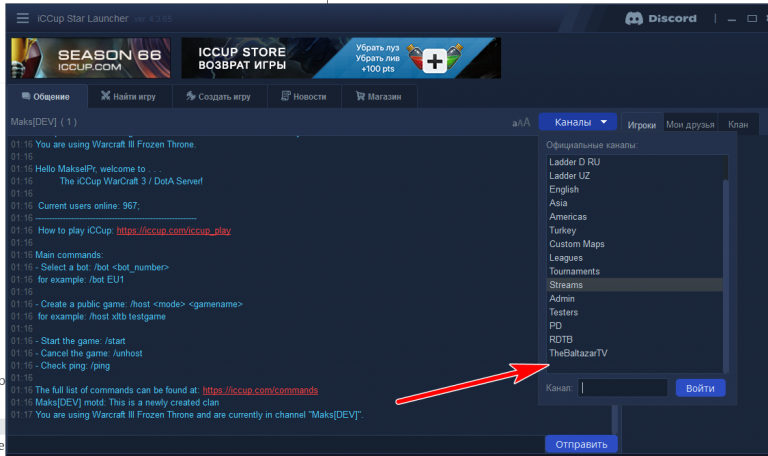
Task: Open the hamburger menu icon
Action: click(x=23, y=19)
